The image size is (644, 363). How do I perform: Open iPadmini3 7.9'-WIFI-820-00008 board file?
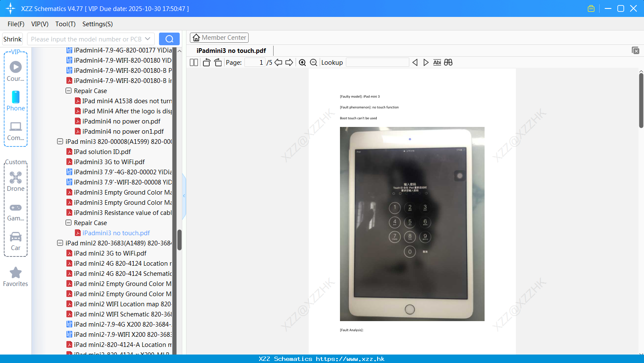click(x=119, y=182)
